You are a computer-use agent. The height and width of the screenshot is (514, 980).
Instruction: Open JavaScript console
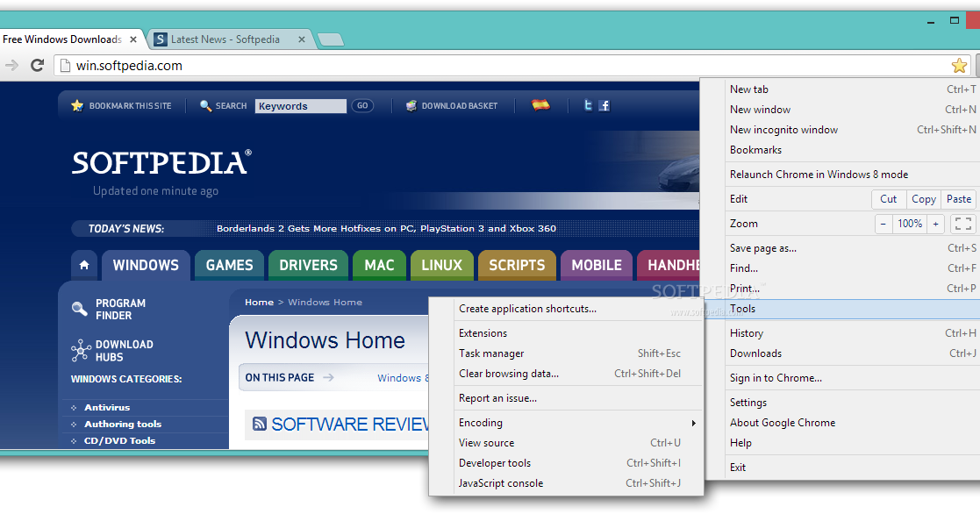[566, 483]
